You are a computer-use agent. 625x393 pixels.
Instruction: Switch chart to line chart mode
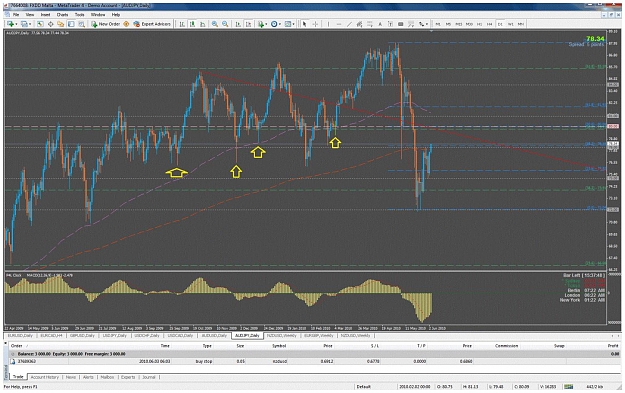tap(202, 24)
